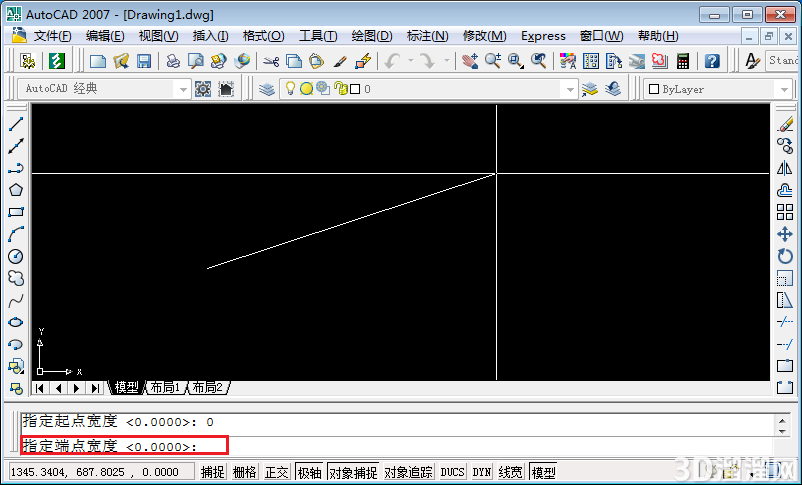
Task: Select the Polygon tool
Action: click(x=16, y=190)
